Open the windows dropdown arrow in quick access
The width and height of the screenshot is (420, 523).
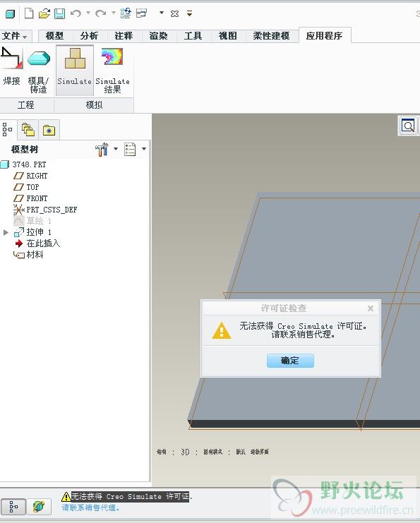tap(162, 13)
